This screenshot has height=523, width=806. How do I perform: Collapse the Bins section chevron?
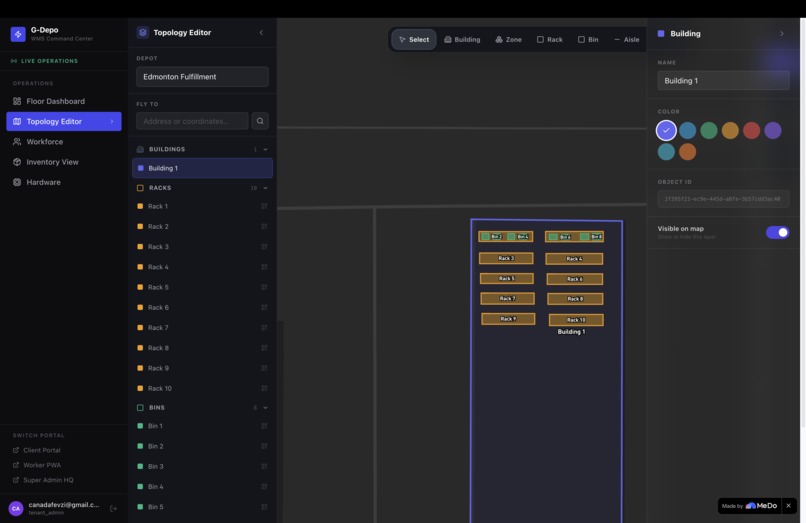point(265,408)
